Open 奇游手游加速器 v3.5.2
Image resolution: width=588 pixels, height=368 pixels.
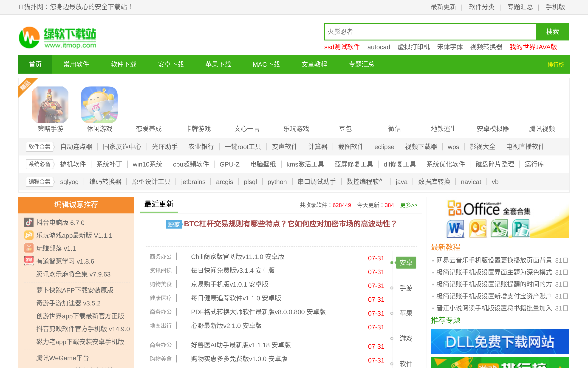[68, 303]
